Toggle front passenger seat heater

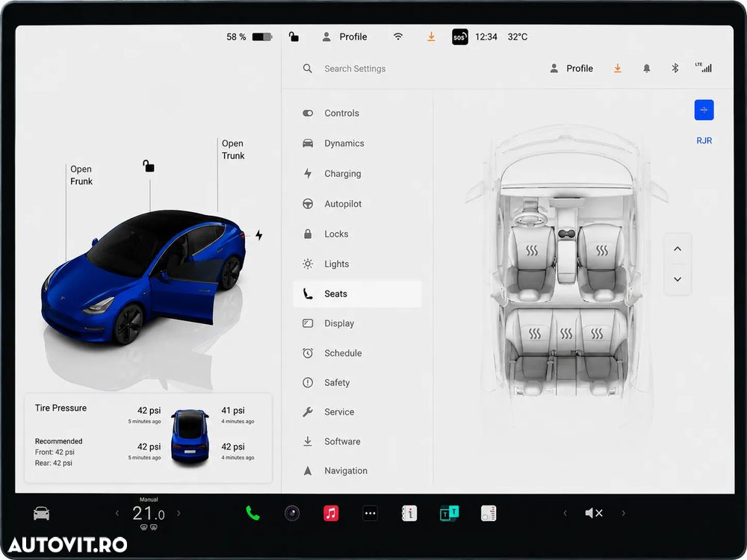coord(602,250)
